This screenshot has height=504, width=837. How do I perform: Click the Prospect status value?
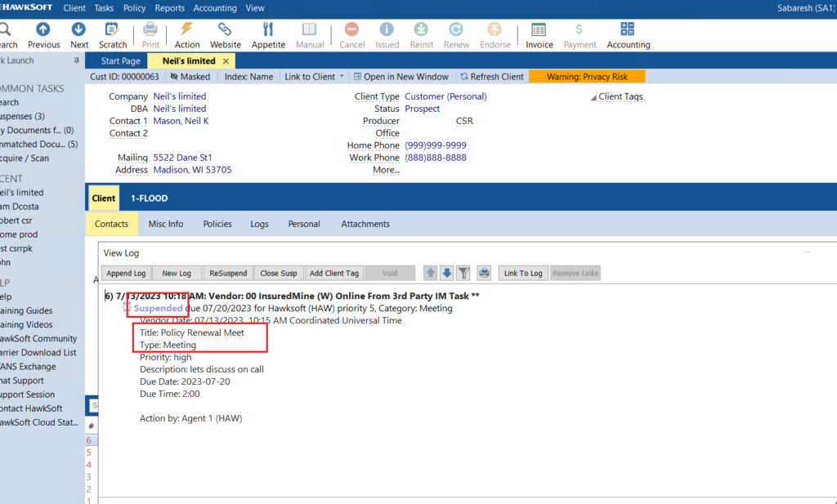pyautogui.click(x=423, y=109)
